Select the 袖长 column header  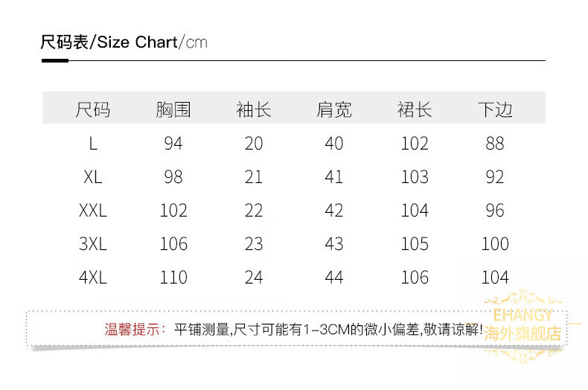[254, 110]
